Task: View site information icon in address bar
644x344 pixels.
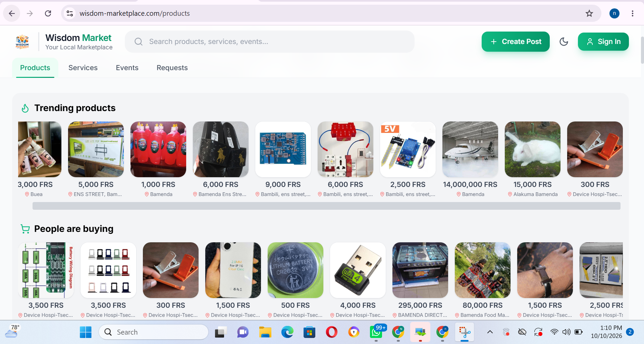Action: click(x=70, y=13)
